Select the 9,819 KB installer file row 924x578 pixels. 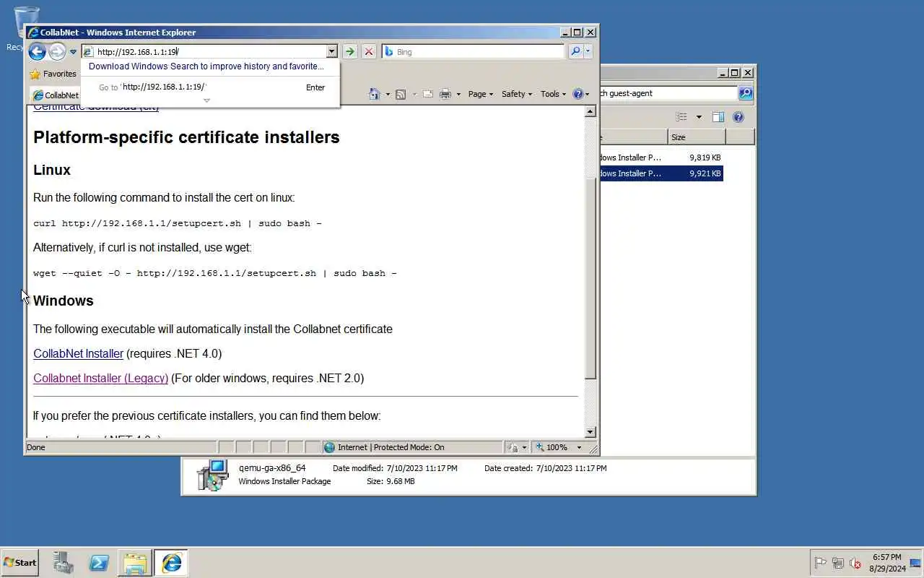[x=661, y=158]
